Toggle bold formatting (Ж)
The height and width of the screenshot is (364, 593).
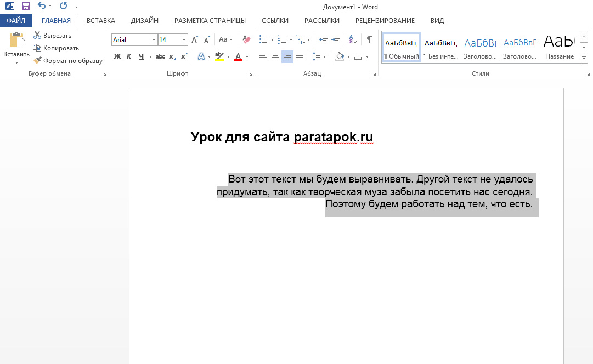coord(117,56)
